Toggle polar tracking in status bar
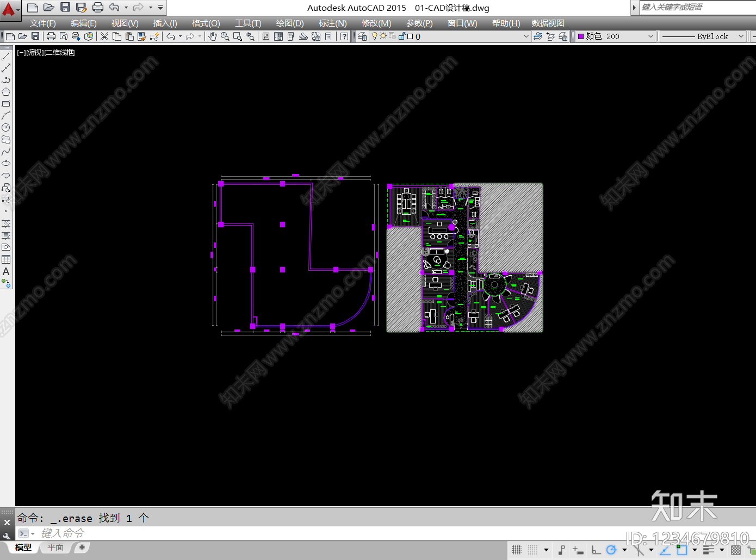Screen dimensions: 756x560 point(611,550)
